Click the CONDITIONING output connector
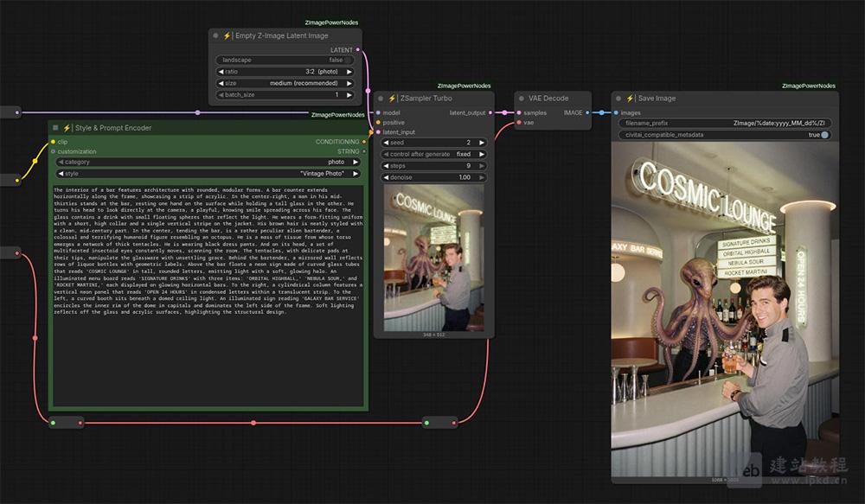This screenshot has width=865, height=504. click(364, 142)
